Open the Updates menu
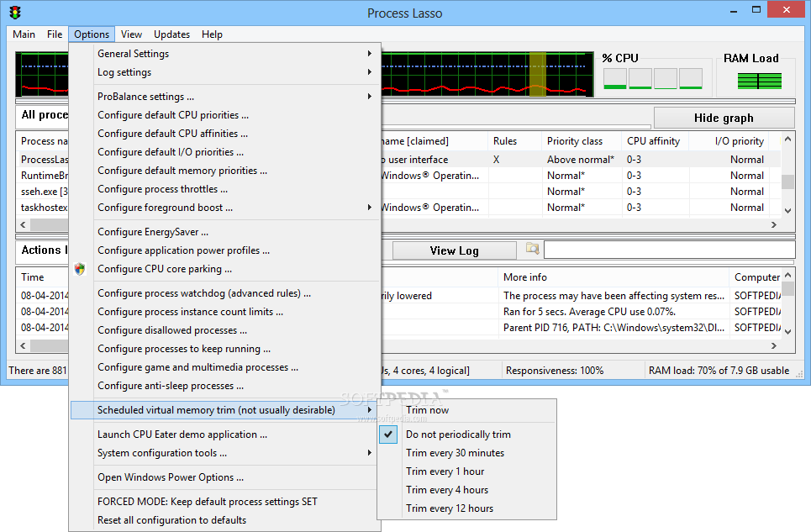Screen dimensions: 811x532 171,34
